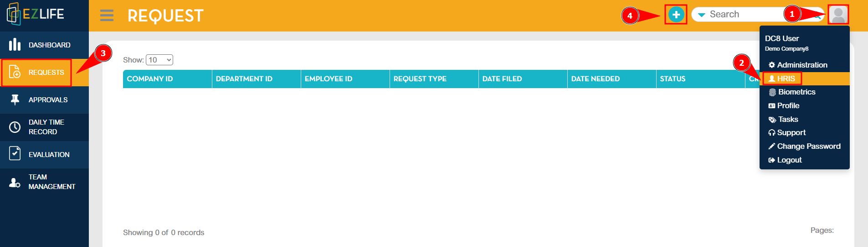Click the Support headset icon
The height and width of the screenshot is (247, 868).
point(772,133)
